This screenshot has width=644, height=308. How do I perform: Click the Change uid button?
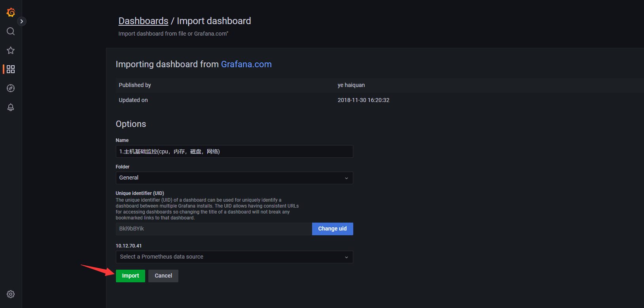332,229
